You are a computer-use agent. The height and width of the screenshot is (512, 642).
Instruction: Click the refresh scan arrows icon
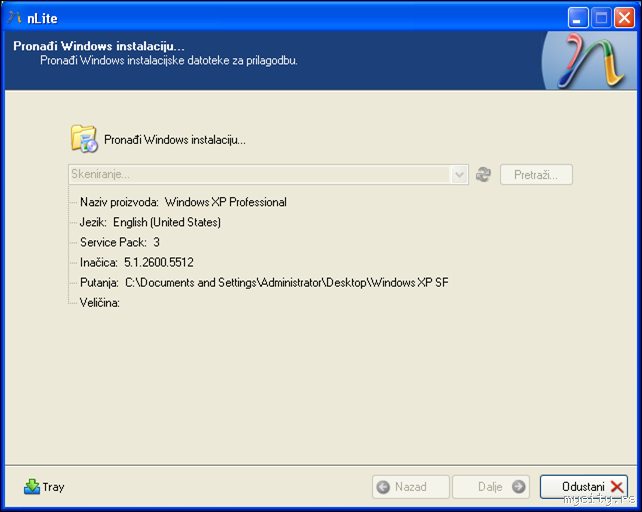pos(484,174)
